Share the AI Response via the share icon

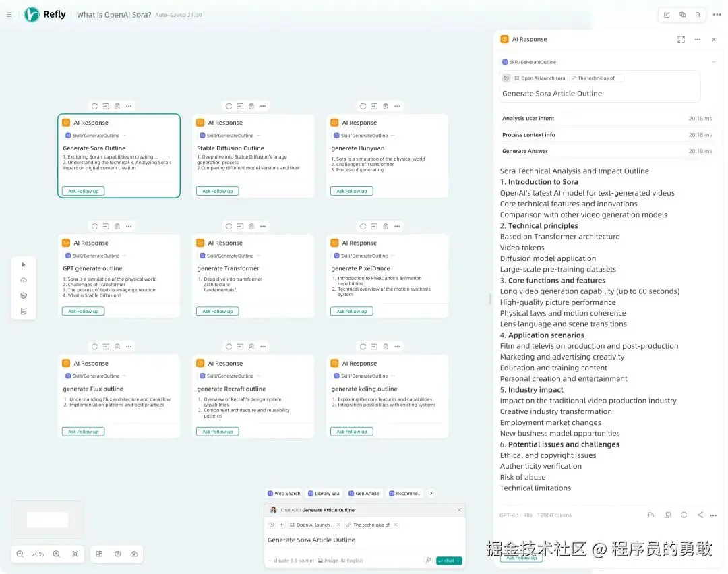coord(700,515)
